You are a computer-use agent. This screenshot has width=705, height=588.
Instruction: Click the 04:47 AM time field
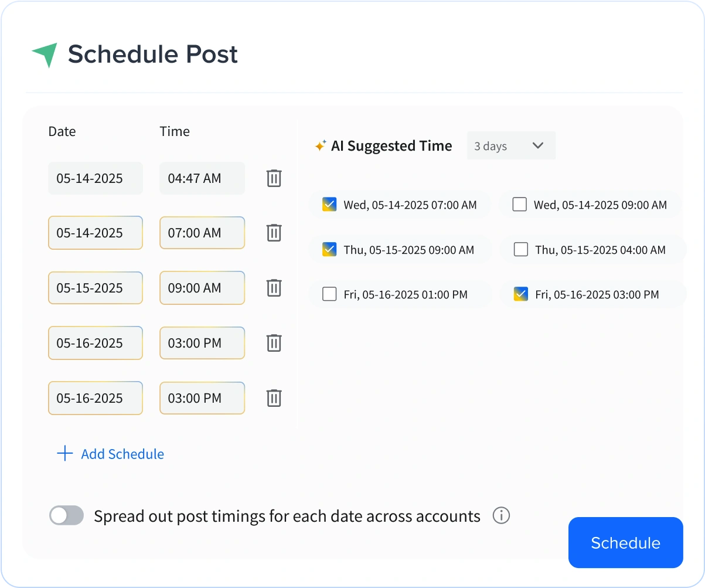click(x=202, y=178)
